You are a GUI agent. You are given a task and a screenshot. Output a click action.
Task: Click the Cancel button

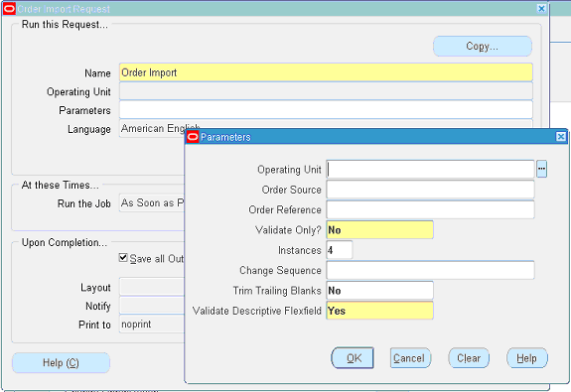410,358
